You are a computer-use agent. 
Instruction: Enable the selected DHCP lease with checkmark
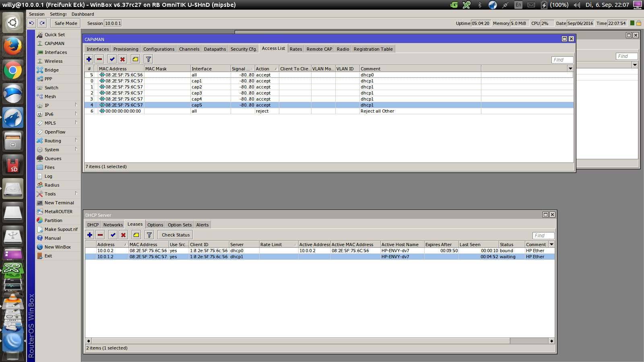coord(113,235)
